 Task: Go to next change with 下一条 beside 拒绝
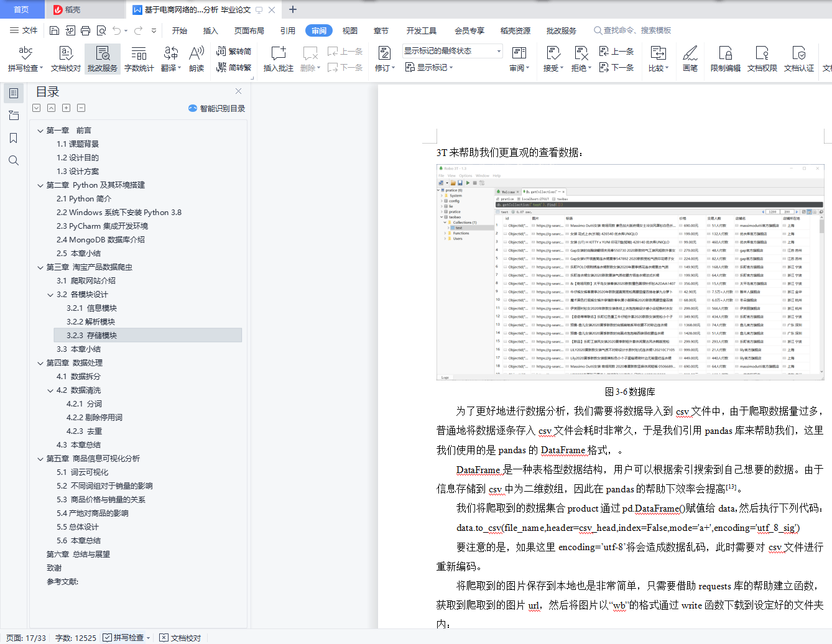(616, 67)
